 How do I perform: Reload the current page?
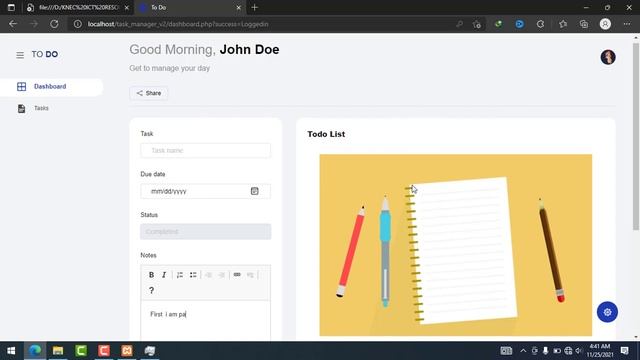coord(54,24)
